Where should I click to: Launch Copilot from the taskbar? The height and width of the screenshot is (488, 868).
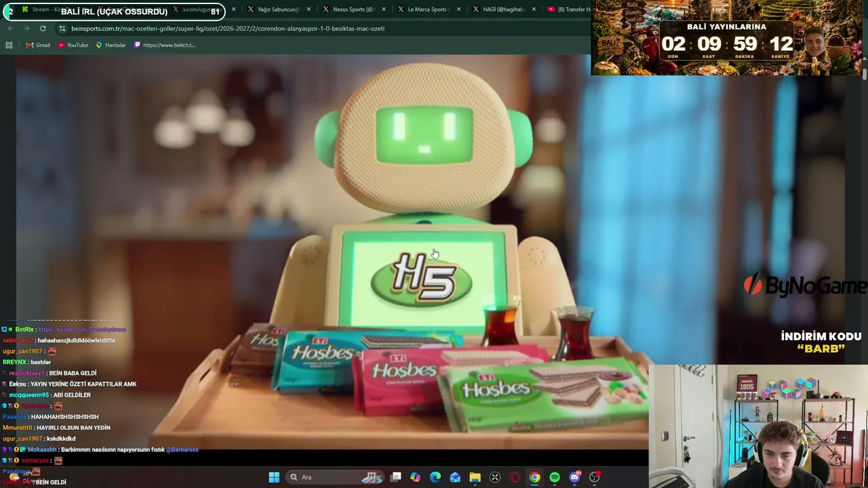(416, 477)
